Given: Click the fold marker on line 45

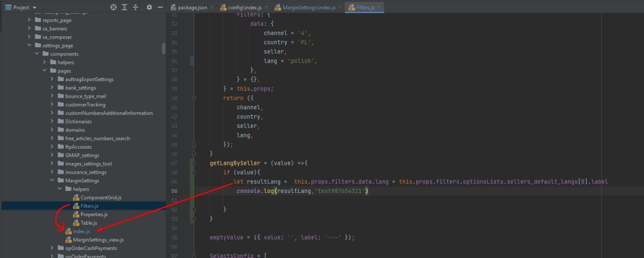Looking at the screenshot, I should pos(194,144).
